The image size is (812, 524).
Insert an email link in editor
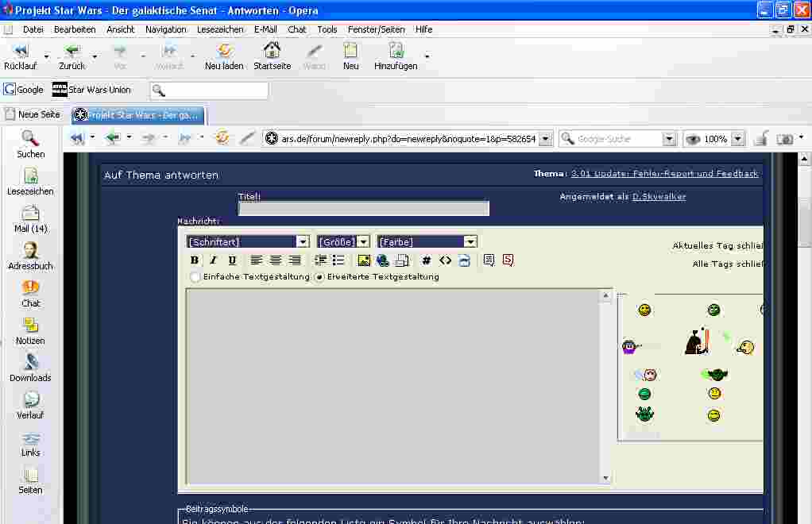[x=402, y=260]
